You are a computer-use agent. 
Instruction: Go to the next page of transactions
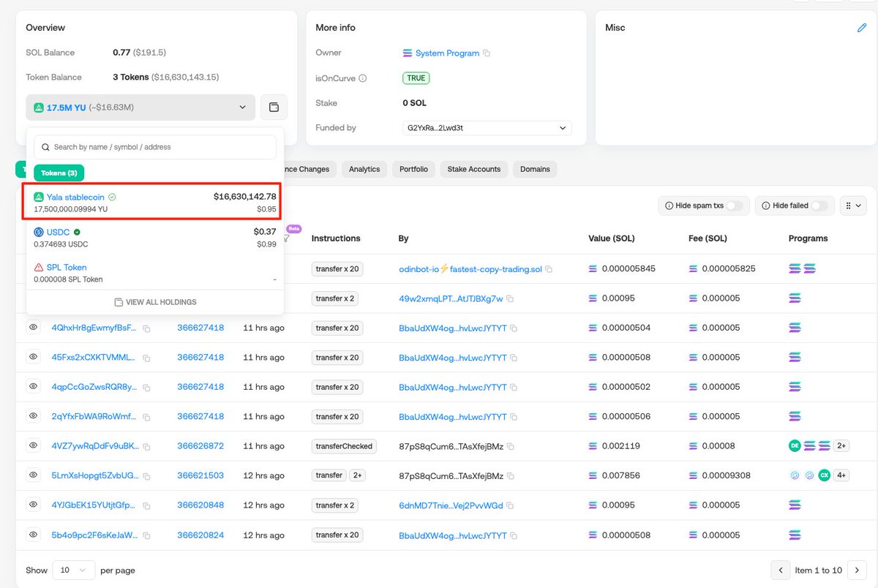click(x=857, y=570)
